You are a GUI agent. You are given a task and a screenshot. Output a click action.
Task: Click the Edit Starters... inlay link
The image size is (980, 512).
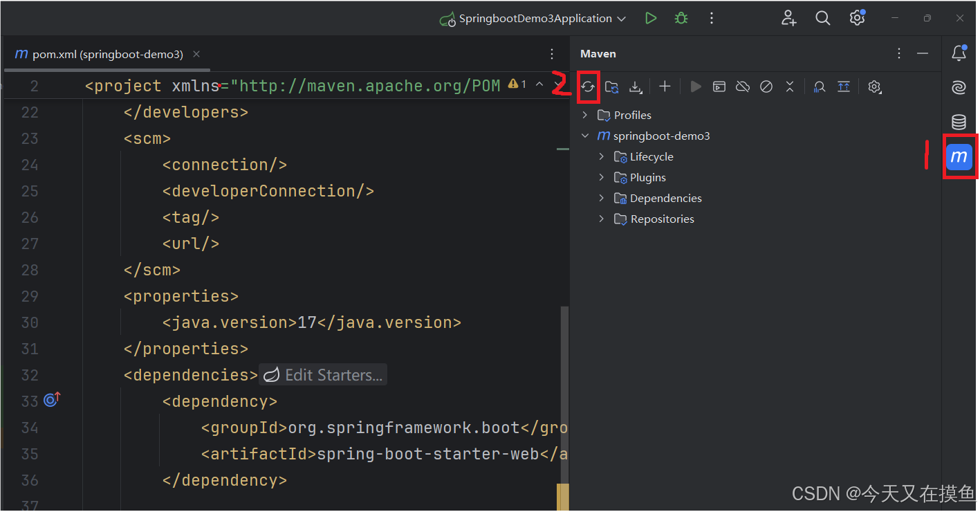[323, 375]
